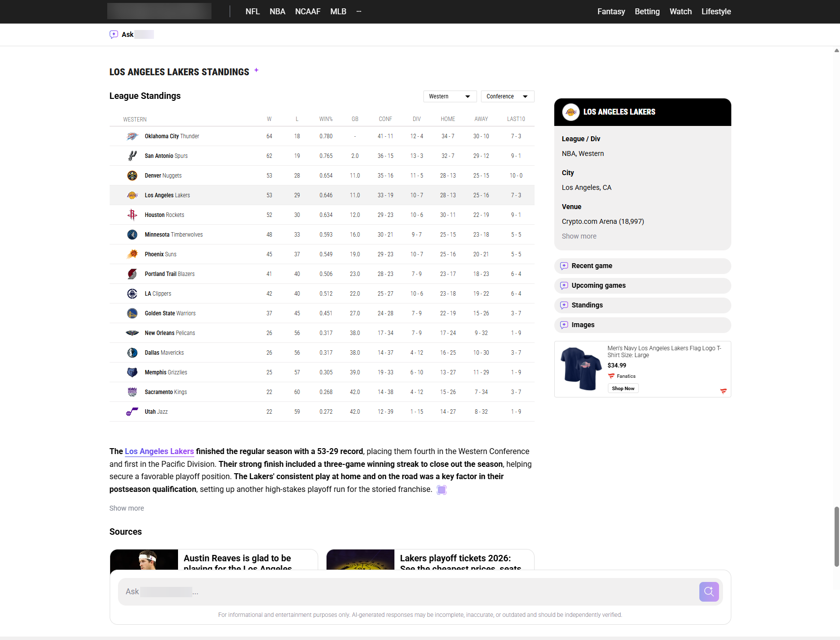This screenshot has width=840, height=640.
Task: Expand Show more in Lakers info card
Action: pyautogui.click(x=579, y=236)
